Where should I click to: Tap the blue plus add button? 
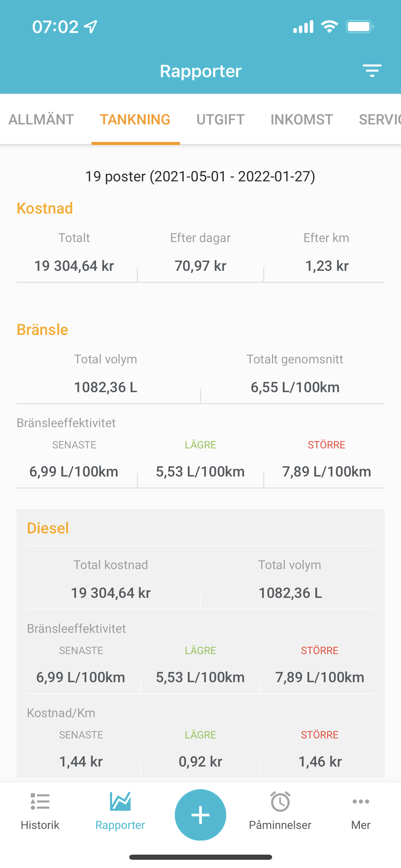pyautogui.click(x=200, y=815)
